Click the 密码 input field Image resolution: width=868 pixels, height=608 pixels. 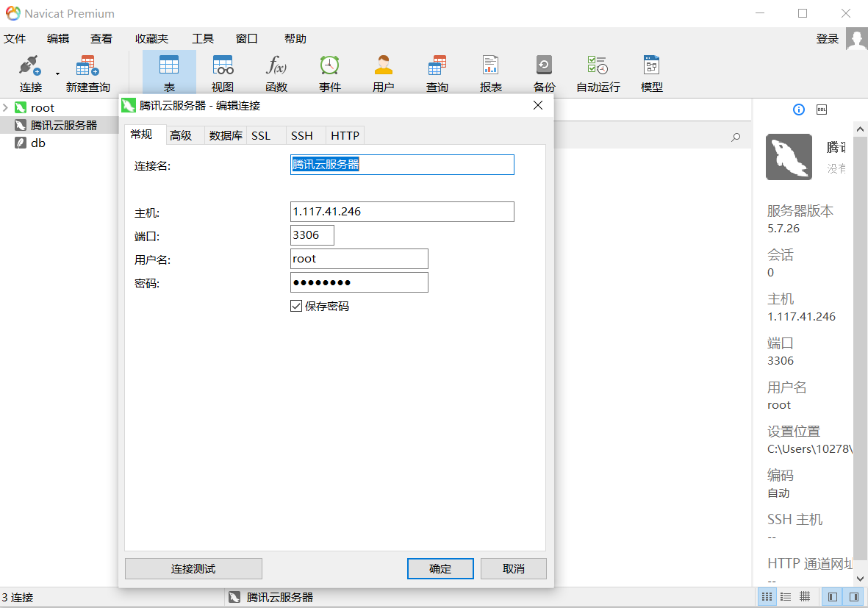click(359, 282)
